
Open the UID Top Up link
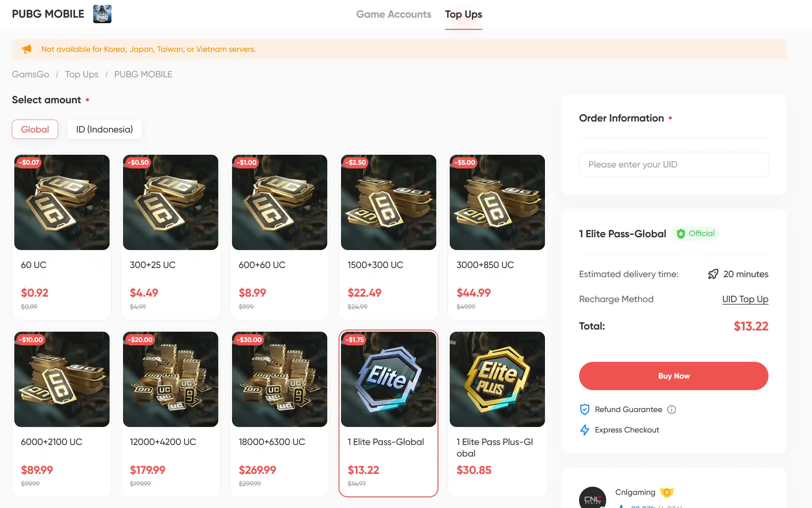745,299
